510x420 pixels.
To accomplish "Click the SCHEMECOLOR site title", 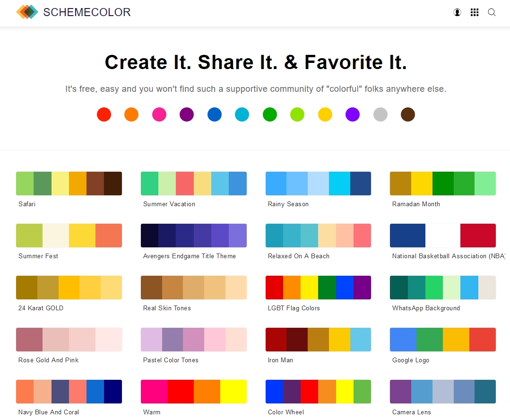I will click(x=87, y=13).
